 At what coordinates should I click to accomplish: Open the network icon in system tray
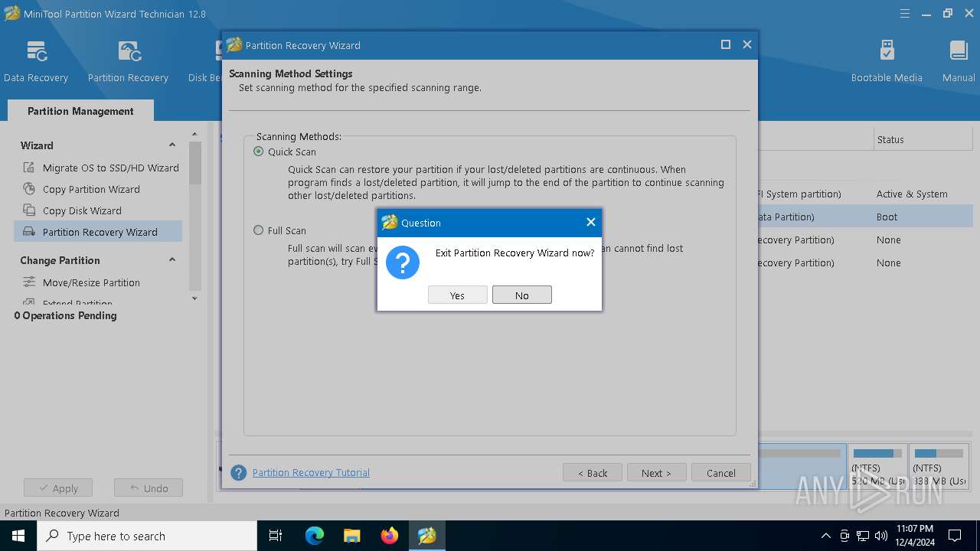coord(863,536)
